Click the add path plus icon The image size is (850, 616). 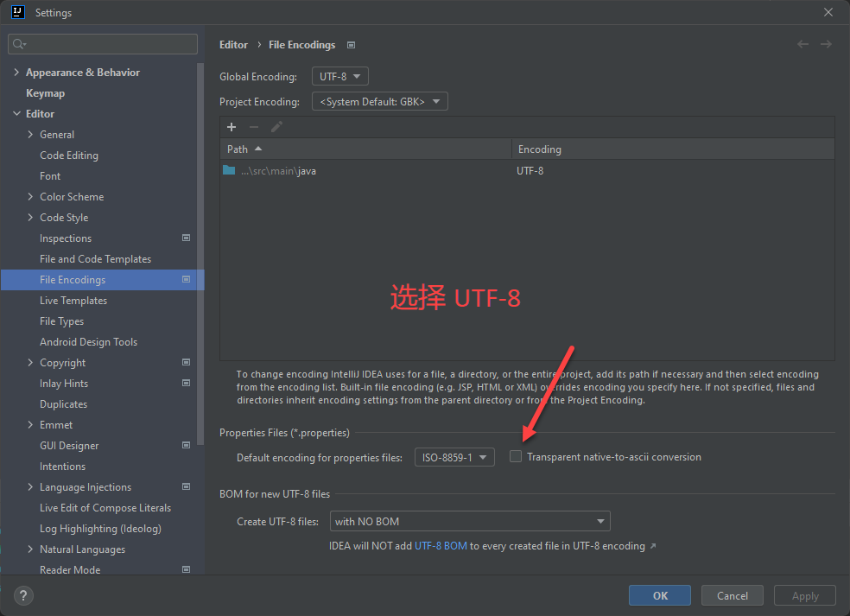(232, 127)
